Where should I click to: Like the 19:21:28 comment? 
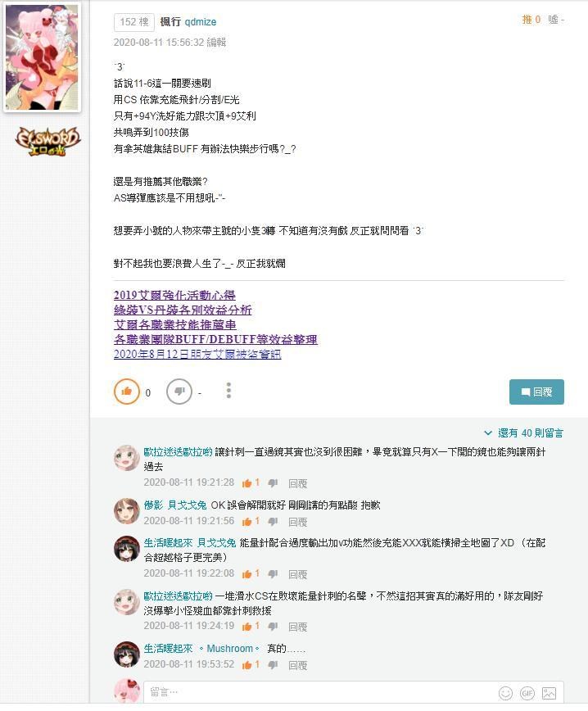point(247,483)
